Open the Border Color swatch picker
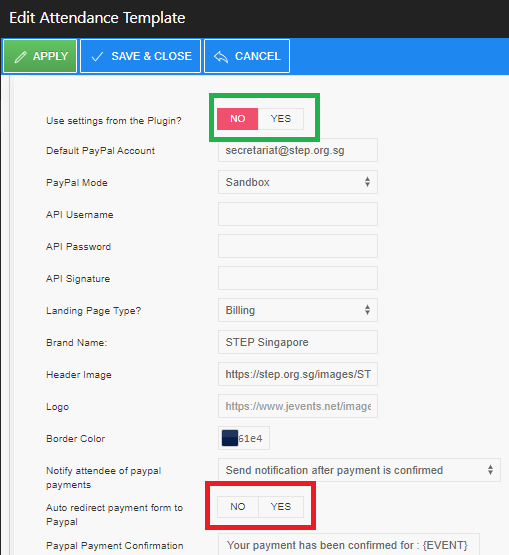The width and height of the screenshot is (509, 555). [230, 438]
